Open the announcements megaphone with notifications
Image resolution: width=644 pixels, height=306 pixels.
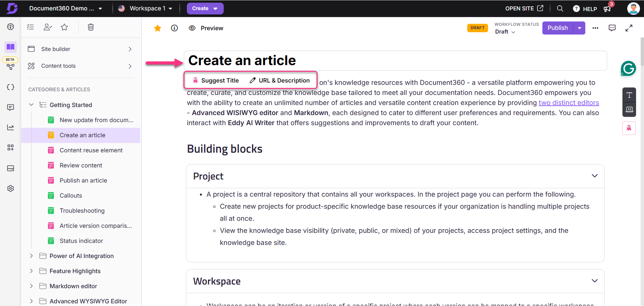[608, 8]
